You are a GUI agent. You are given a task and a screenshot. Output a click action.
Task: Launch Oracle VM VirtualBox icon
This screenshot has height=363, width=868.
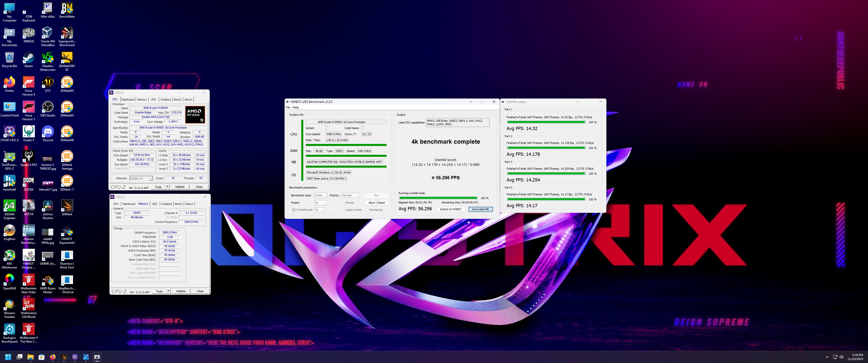pos(48,37)
